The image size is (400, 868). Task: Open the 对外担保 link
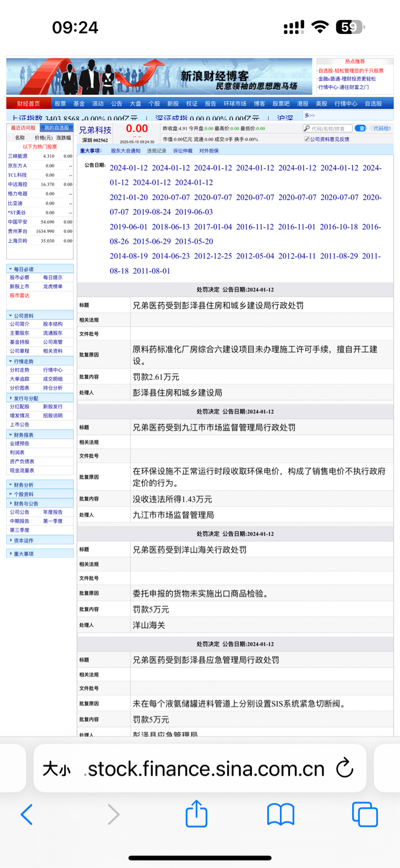pos(209,151)
